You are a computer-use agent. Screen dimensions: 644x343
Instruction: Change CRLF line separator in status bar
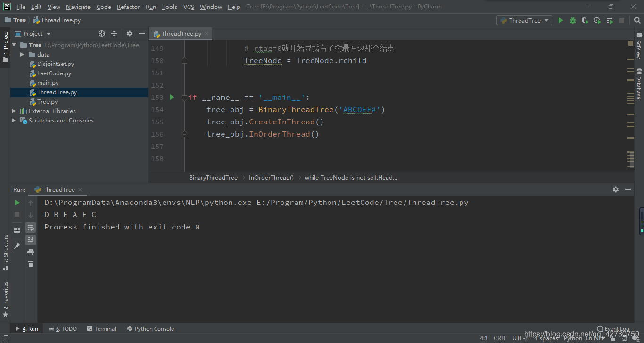coord(500,338)
